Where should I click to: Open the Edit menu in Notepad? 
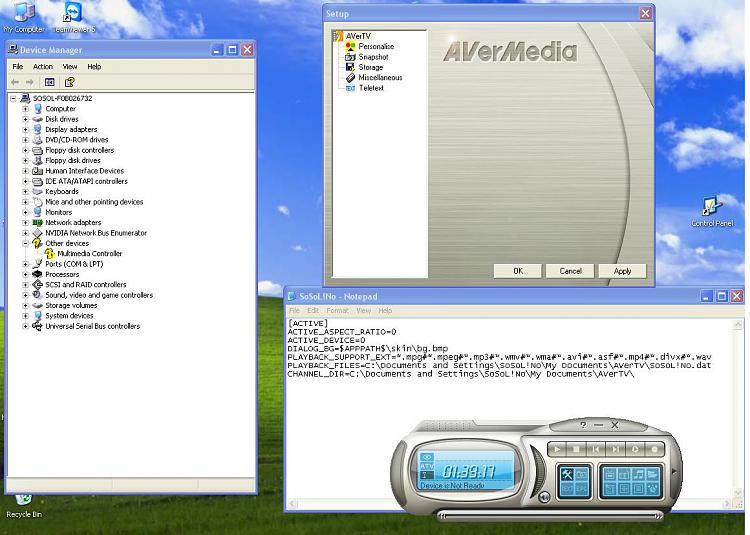(x=312, y=310)
